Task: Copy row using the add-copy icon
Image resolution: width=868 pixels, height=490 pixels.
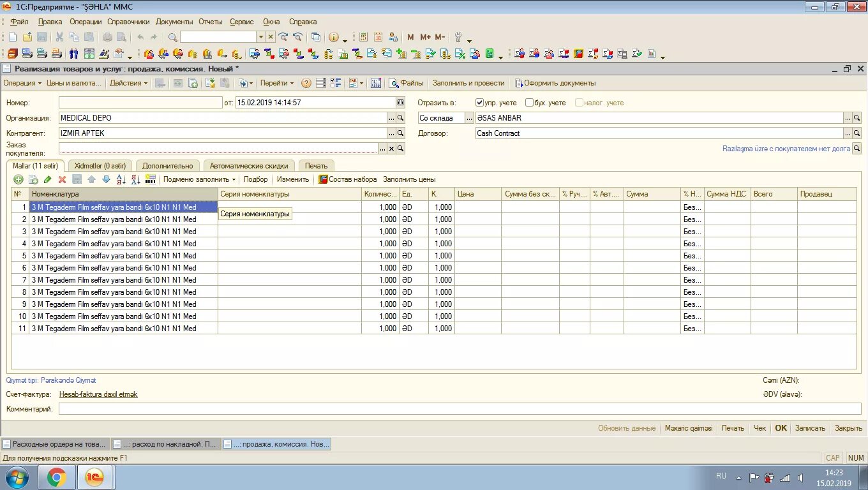Action: (x=33, y=180)
